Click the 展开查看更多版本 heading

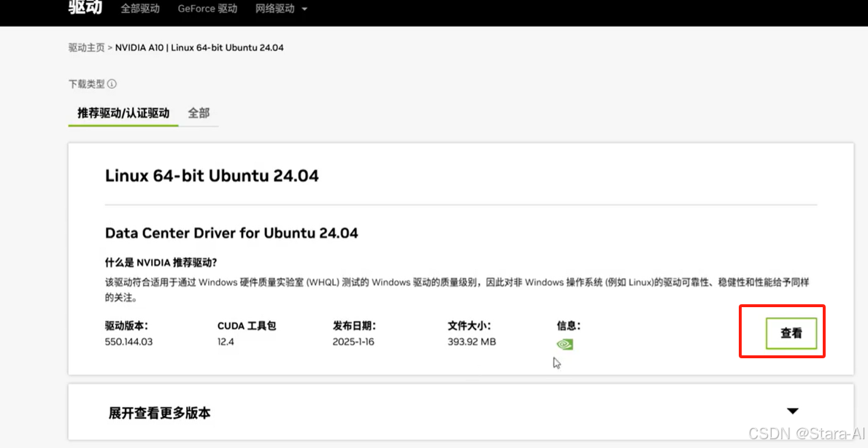pyautogui.click(x=159, y=412)
